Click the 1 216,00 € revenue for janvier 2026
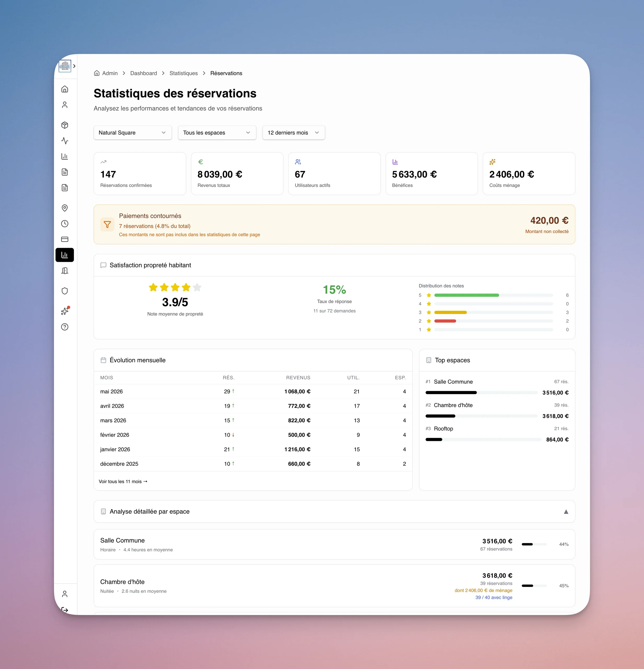Viewport: 644px width, 669px height. [297, 449]
